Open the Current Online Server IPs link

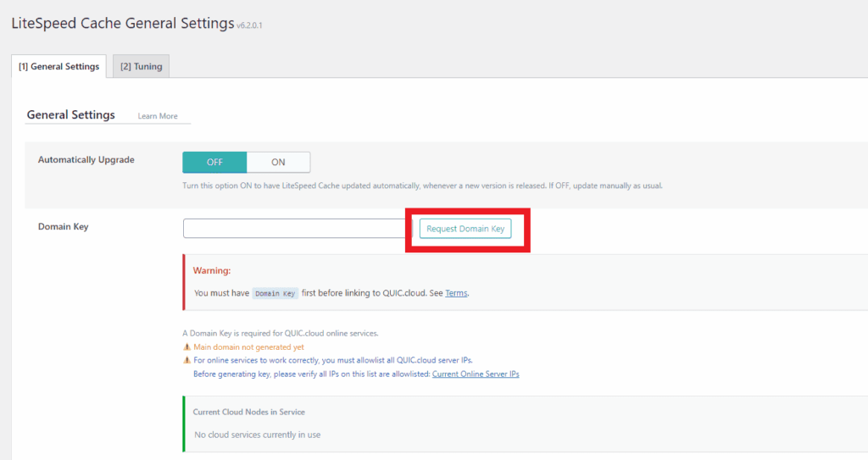coord(476,374)
